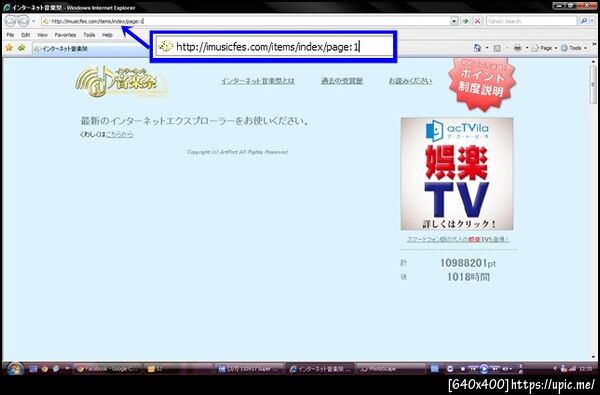Open the 過去の受賞歴 link
The height and width of the screenshot is (395, 600).
[x=342, y=81]
